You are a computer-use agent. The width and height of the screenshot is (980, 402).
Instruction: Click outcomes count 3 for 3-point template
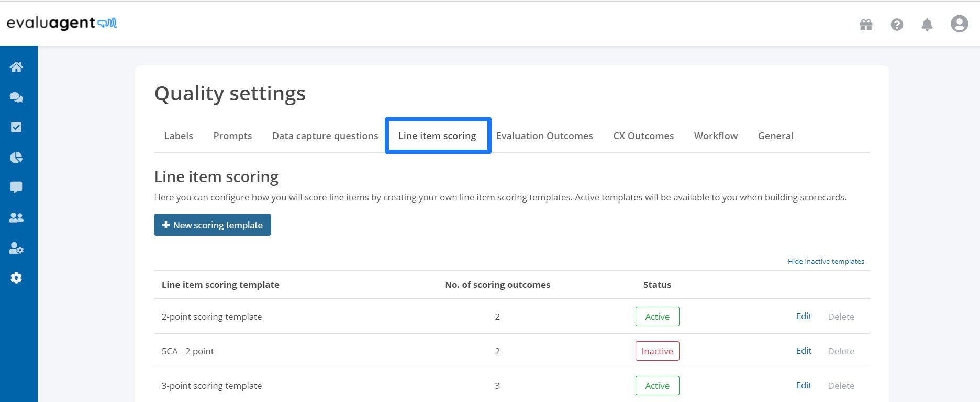point(497,386)
